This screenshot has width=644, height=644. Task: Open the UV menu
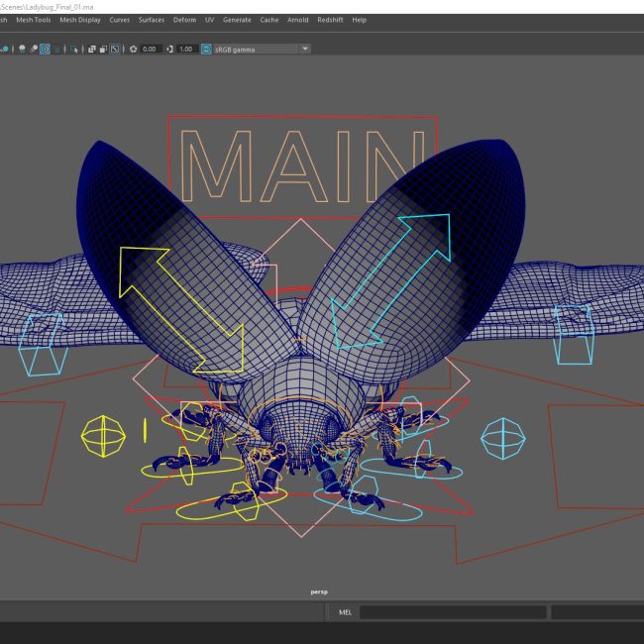(x=209, y=20)
